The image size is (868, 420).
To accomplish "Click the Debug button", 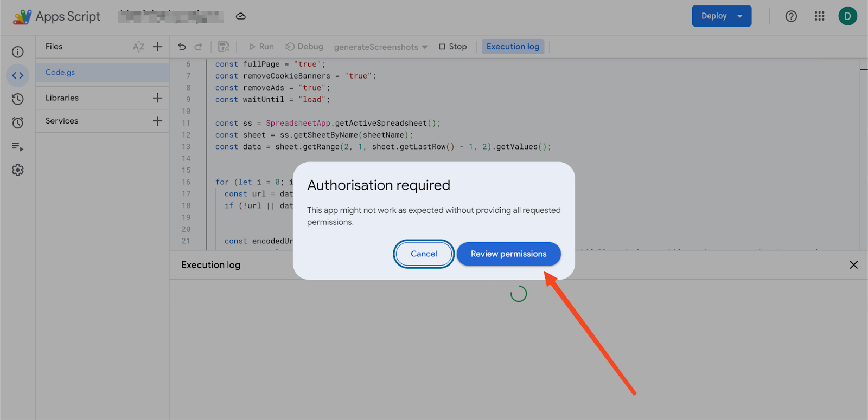I will pyautogui.click(x=304, y=47).
